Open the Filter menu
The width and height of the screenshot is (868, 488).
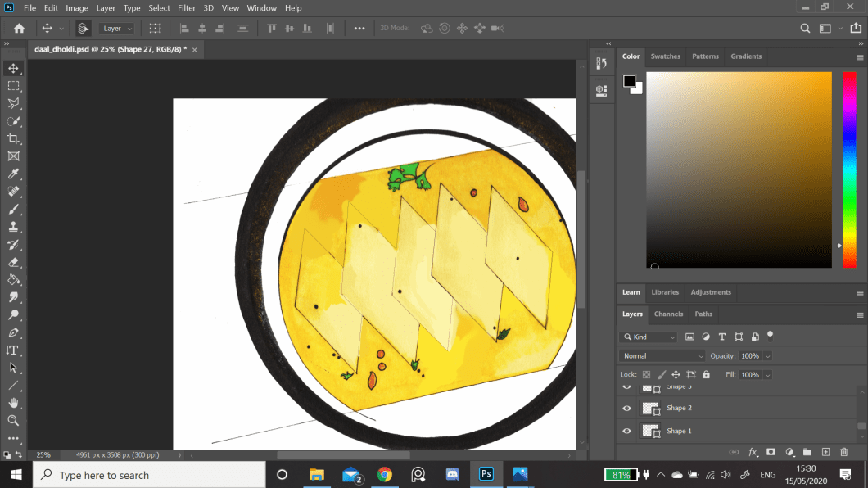click(x=187, y=8)
